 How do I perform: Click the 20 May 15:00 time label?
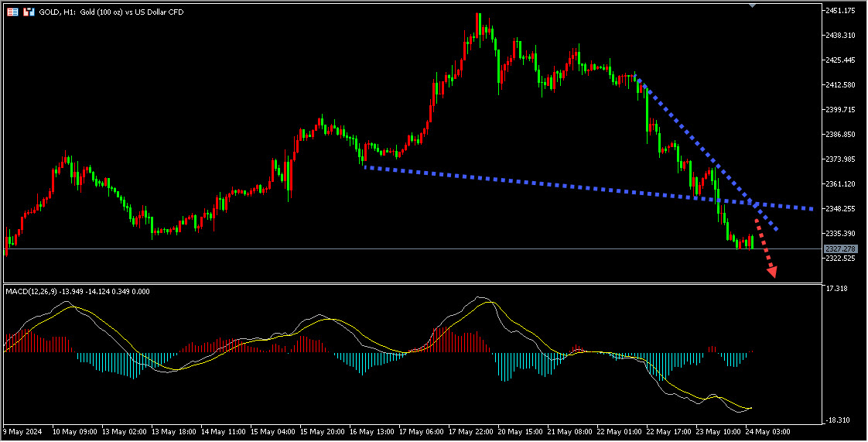click(521, 431)
